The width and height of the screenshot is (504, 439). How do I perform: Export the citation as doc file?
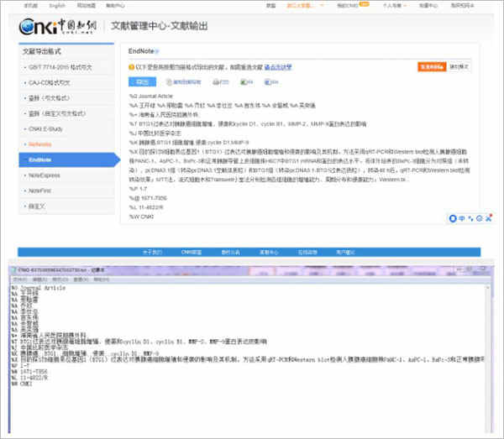click(x=271, y=82)
